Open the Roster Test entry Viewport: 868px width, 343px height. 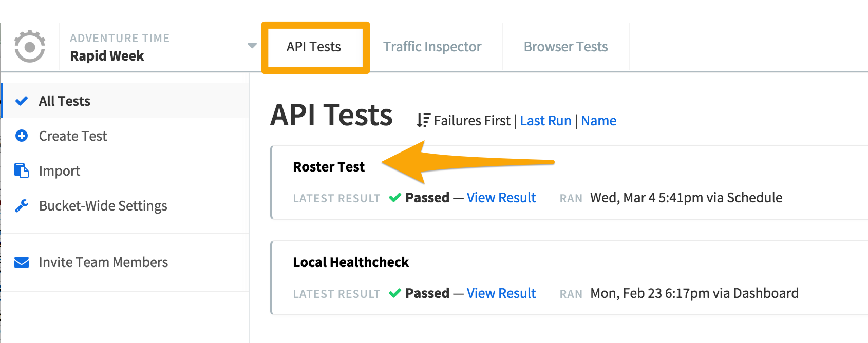(329, 167)
